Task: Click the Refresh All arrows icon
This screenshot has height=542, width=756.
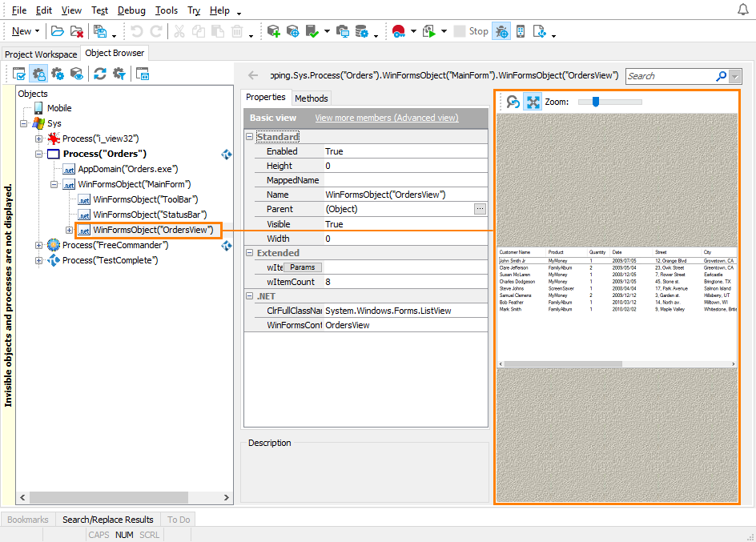Action: (x=100, y=74)
